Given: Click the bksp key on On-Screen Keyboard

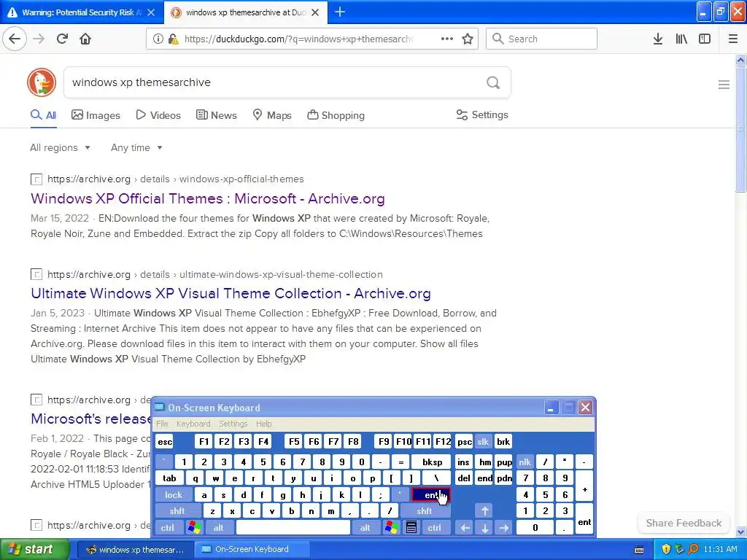Looking at the screenshot, I should tap(432, 462).
